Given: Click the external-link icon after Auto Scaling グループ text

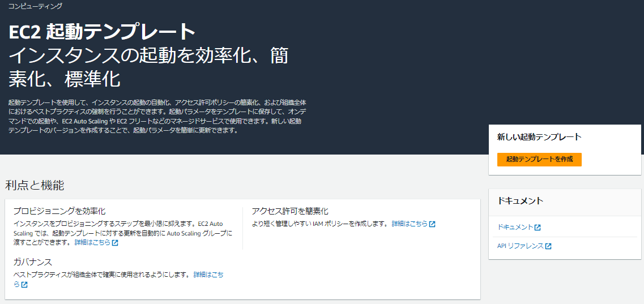Looking at the screenshot, I should [115, 243].
